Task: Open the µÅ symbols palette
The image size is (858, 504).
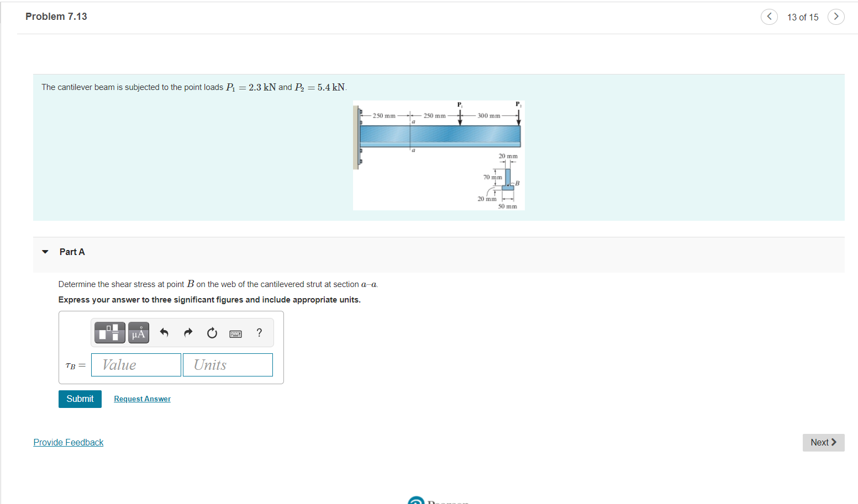Action: click(x=139, y=333)
